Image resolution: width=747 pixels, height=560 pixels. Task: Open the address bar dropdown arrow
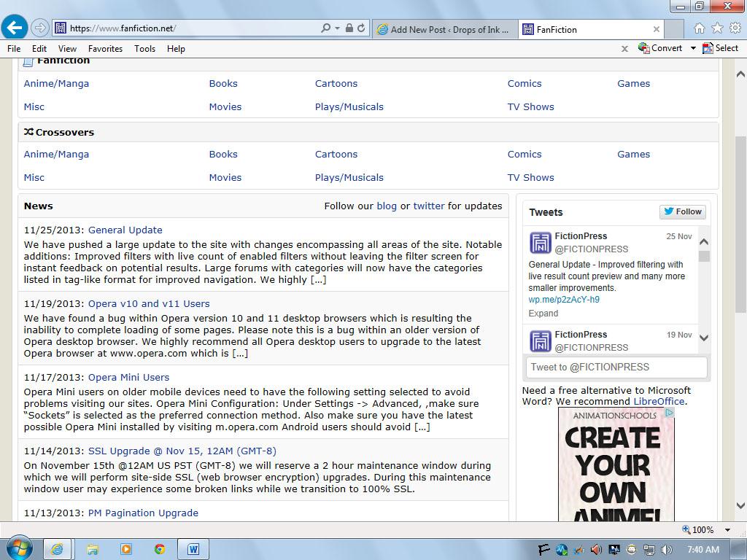[x=337, y=28]
